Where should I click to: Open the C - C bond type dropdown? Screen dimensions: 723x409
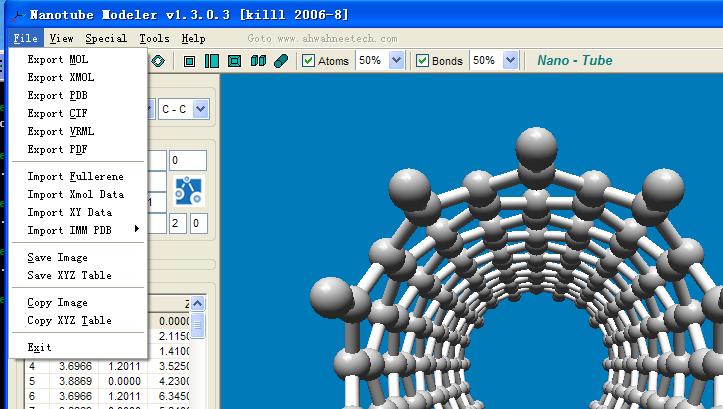point(200,109)
